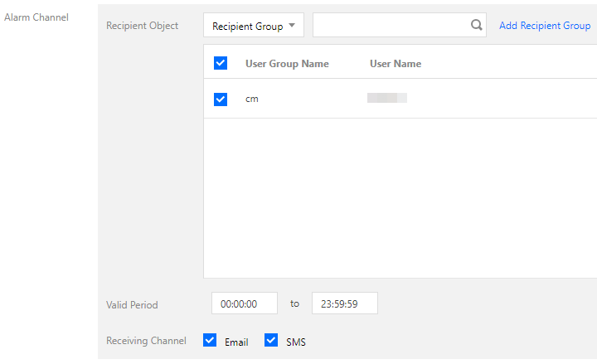This screenshot has width=597, height=364.
Task: Click the Receiving Channel label
Action: (x=146, y=341)
